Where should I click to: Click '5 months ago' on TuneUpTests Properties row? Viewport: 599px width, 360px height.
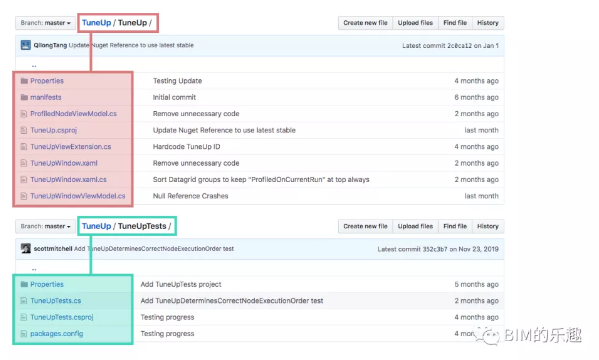(x=476, y=284)
